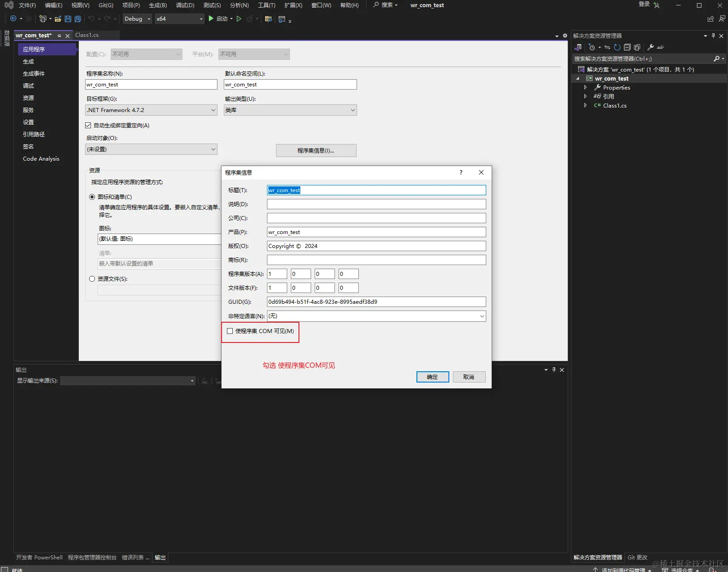The width and height of the screenshot is (728, 572).
Task: Click the OK button in assembly info dialog
Action: (x=432, y=377)
